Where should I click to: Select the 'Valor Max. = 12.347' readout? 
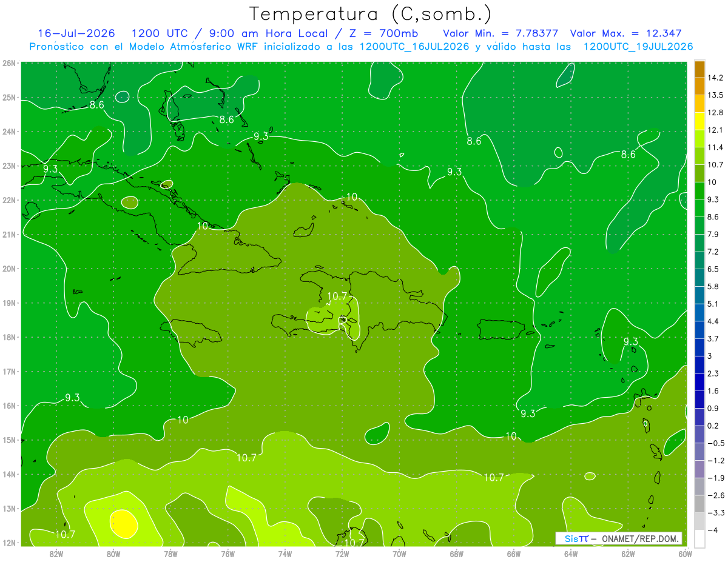pyautogui.click(x=626, y=33)
